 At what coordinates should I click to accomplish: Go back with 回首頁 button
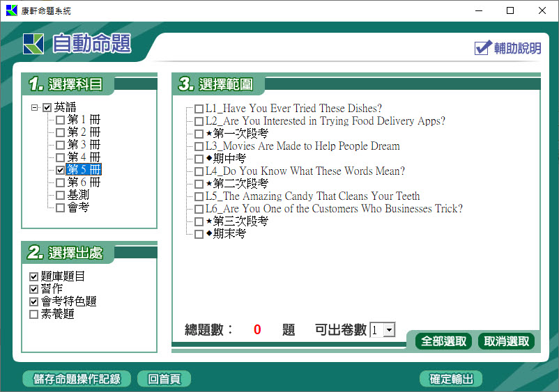click(x=164, y=379)
